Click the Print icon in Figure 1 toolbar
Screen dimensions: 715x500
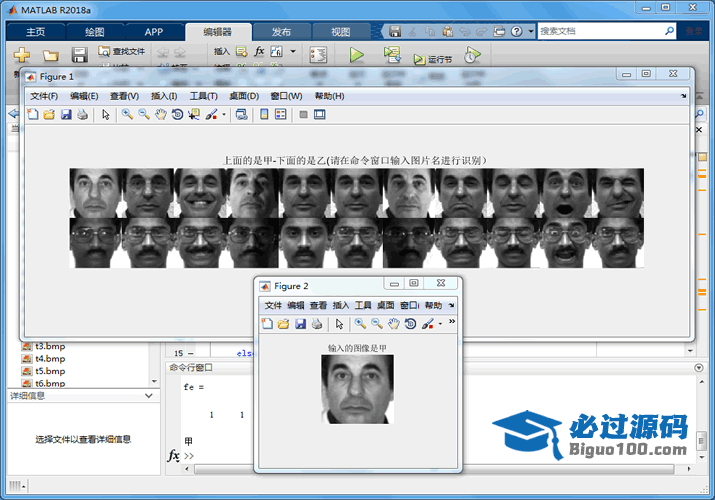click(x=82, y=115)
